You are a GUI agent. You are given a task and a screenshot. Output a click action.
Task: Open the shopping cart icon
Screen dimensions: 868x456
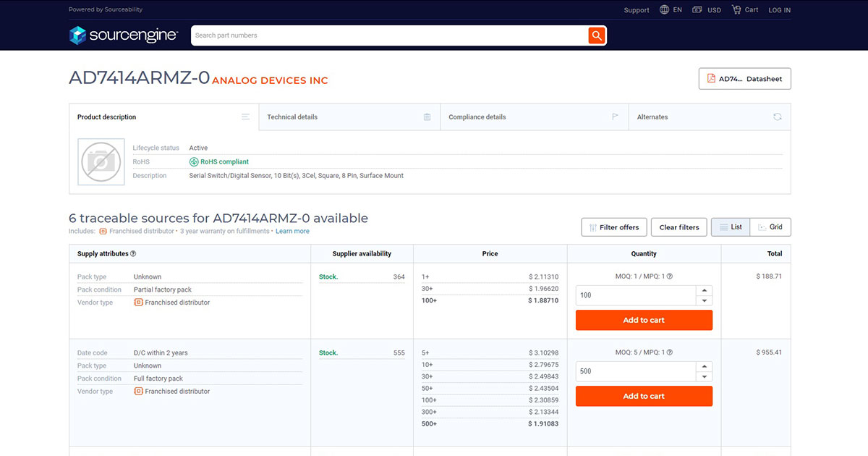(736, 10)
